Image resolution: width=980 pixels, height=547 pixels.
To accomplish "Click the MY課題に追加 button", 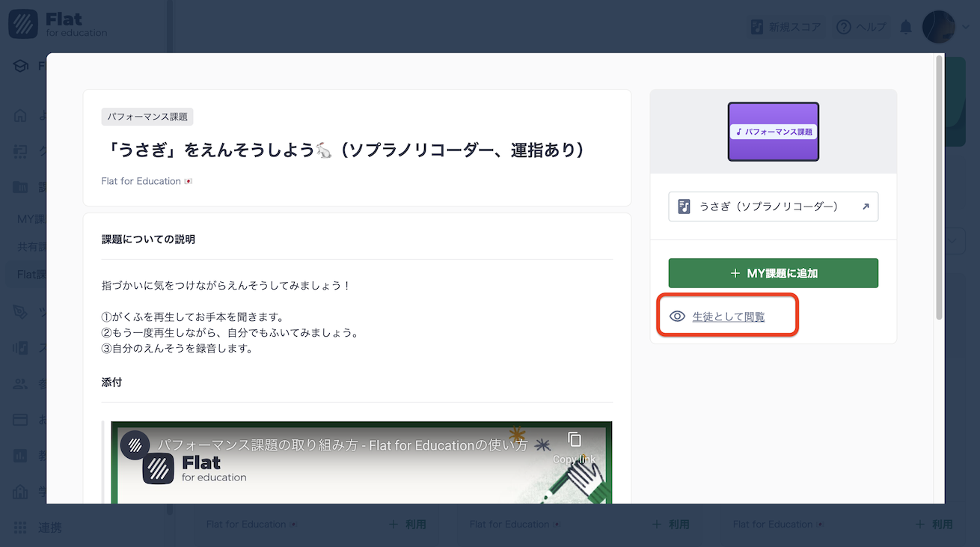I will (773, 272).
